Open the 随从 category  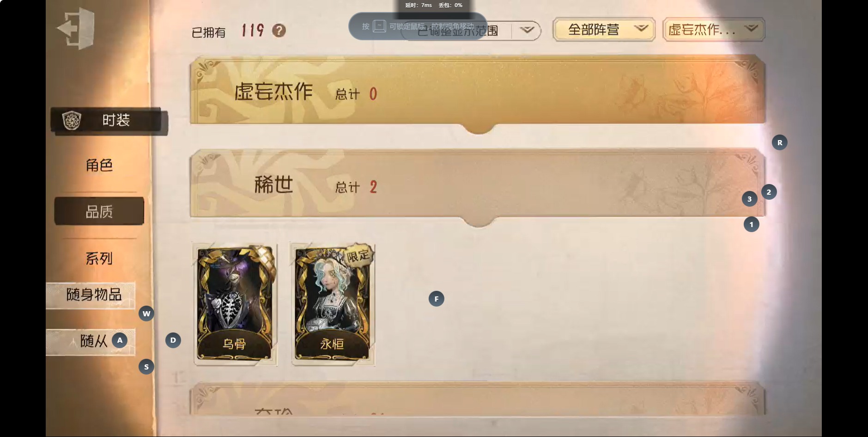tap(91, 342)
